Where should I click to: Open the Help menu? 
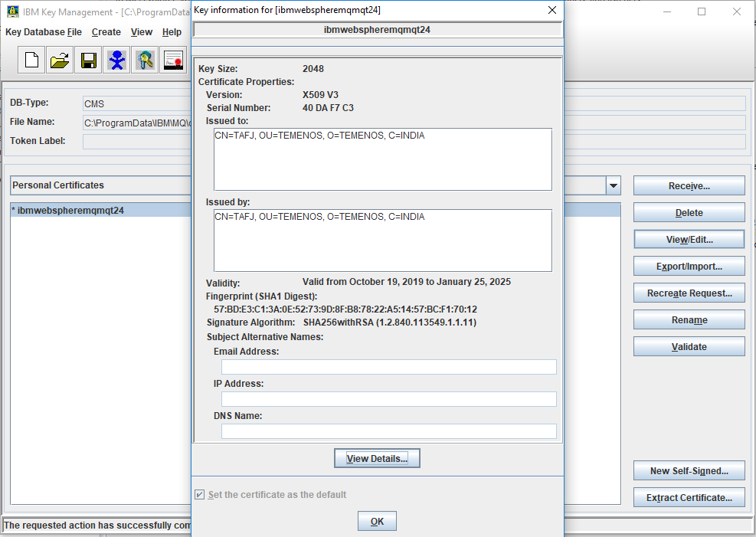[172, 32]
